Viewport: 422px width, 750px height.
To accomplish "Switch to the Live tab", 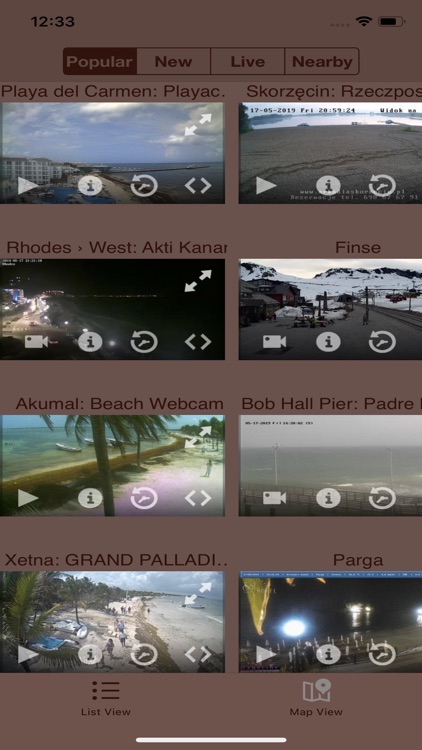I will (247, 61).
